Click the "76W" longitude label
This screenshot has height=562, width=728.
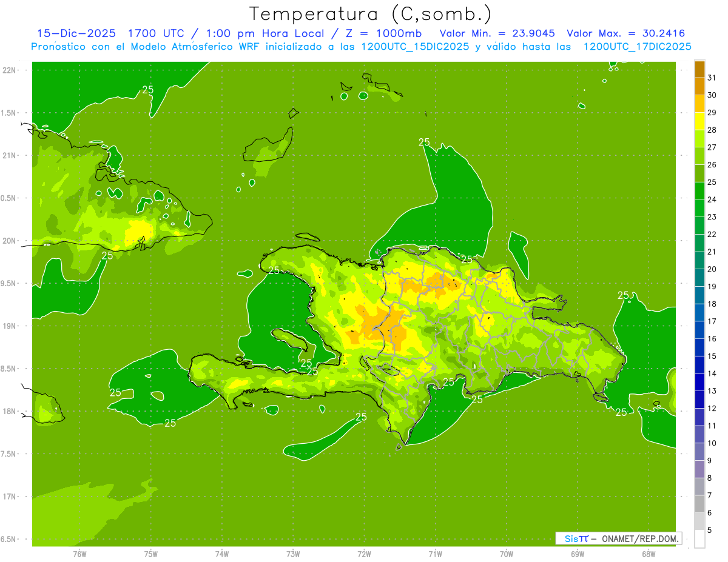tap(79, 554)
